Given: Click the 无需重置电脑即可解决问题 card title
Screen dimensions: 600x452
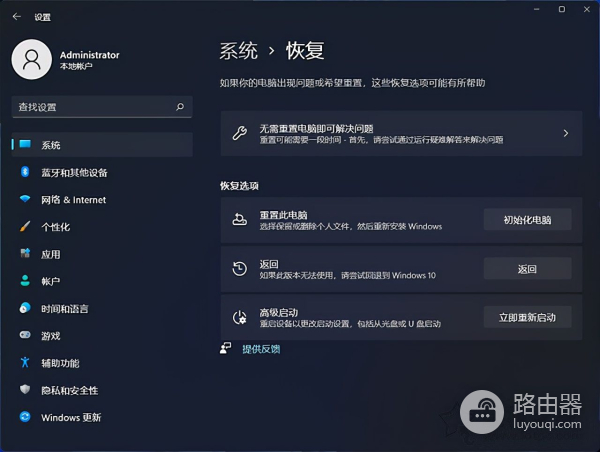Looking at the screenshot, I should coord(316,128).
